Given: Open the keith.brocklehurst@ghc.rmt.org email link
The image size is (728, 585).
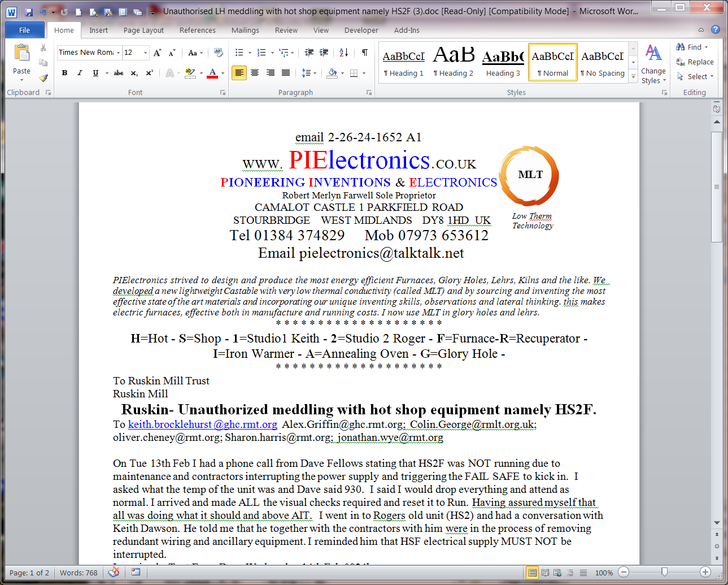Looking at the screenshot, I should (203, 424).
